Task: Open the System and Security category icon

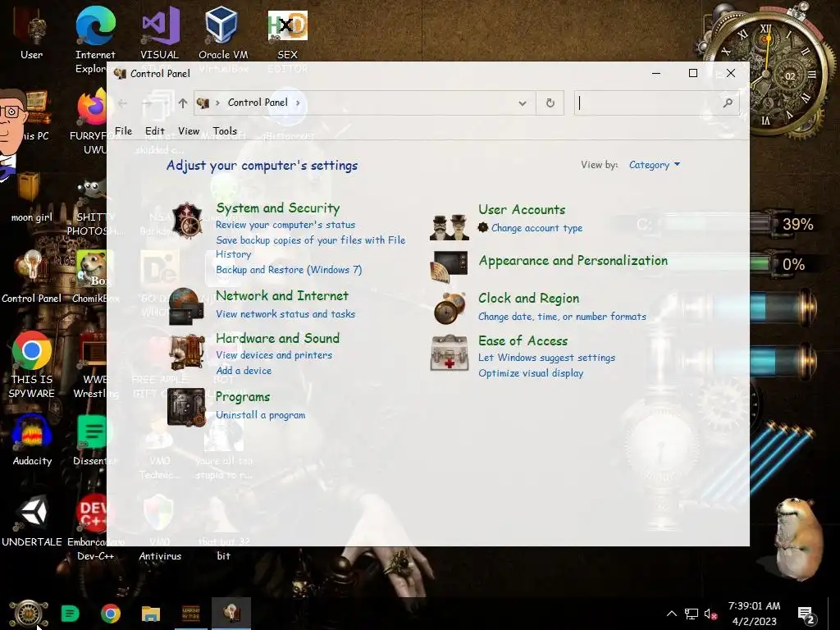Action: [187, 220]
